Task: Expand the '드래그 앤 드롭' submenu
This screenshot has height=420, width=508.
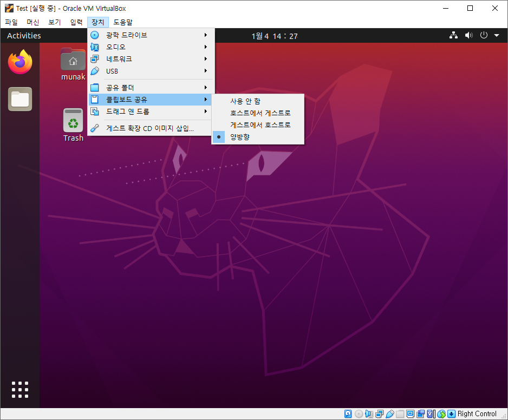Action: pos(151,111)
